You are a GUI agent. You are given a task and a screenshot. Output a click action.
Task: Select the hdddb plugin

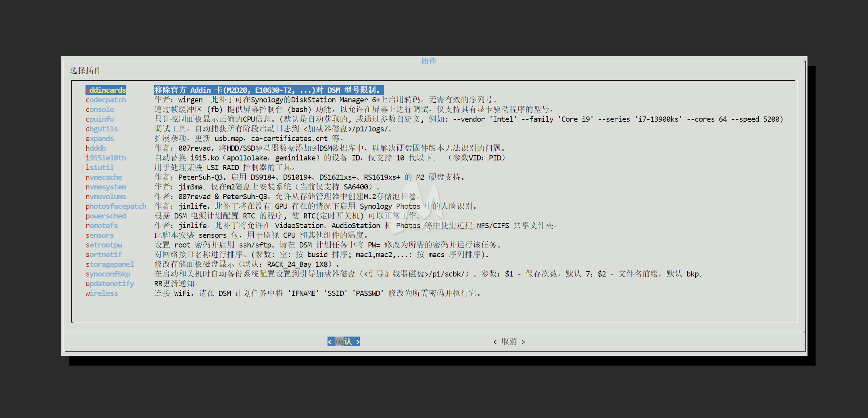pyautogui.click(x=96, y=148)
